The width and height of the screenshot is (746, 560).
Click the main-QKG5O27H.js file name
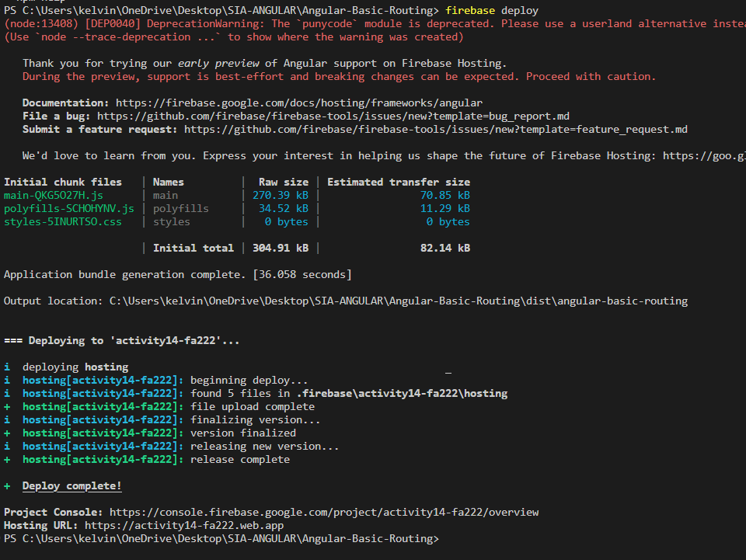(x=54, y=196)
